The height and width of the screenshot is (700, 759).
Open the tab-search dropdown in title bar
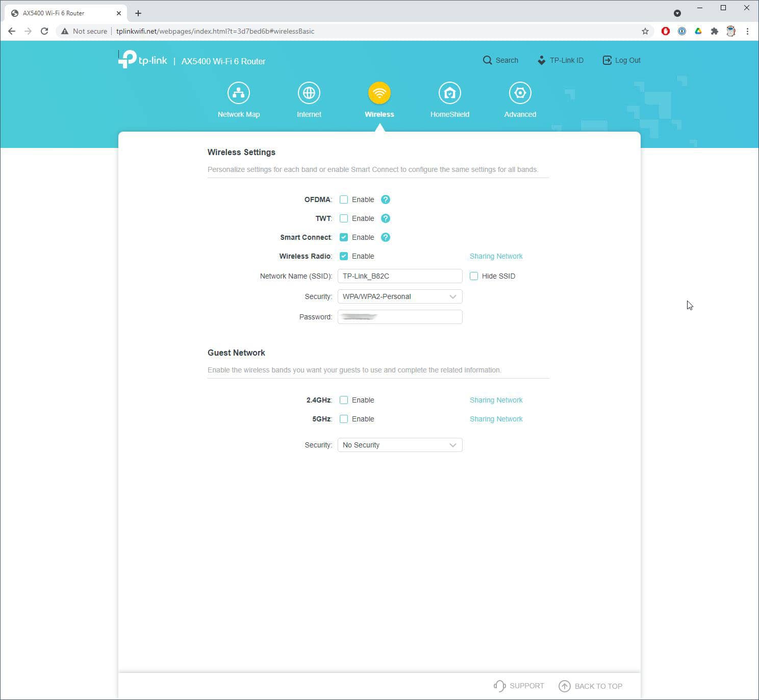tap(677, 13)
